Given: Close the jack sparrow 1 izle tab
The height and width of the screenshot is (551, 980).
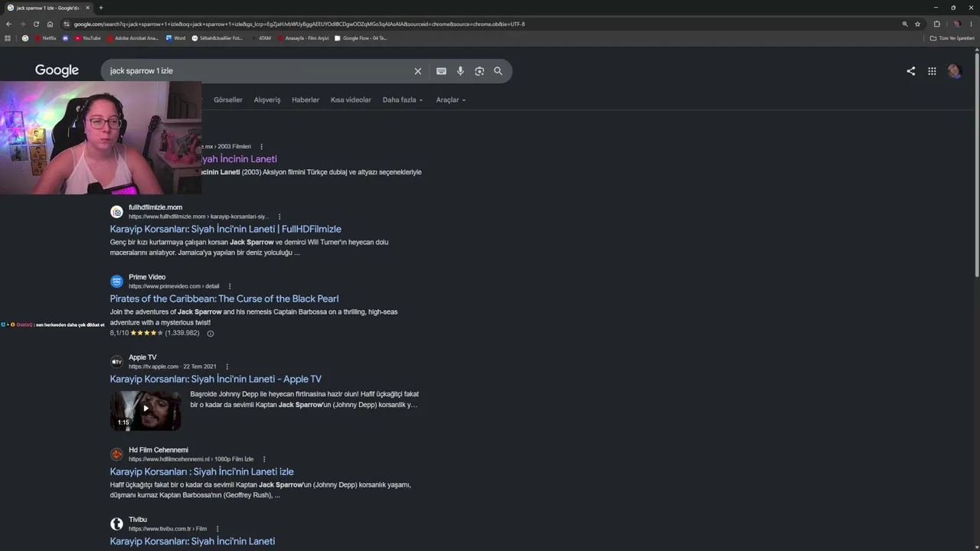Looking at the screenshot, I should 87,8.
